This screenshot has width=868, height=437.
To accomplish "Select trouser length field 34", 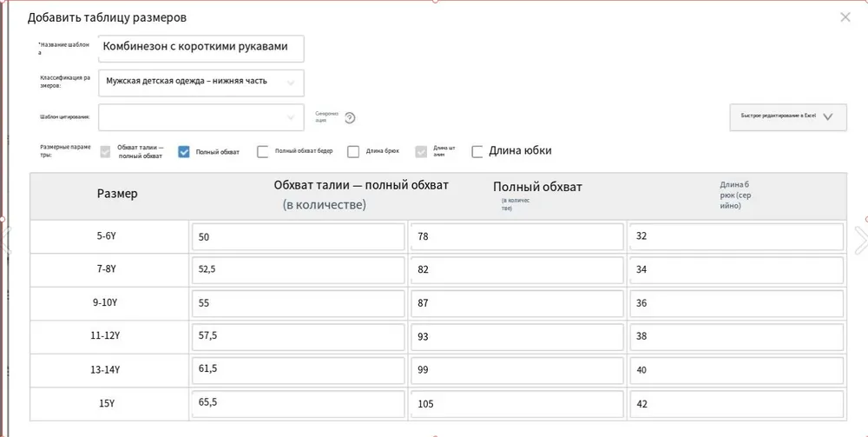I will pyautogui.click(x=737, y=270).
